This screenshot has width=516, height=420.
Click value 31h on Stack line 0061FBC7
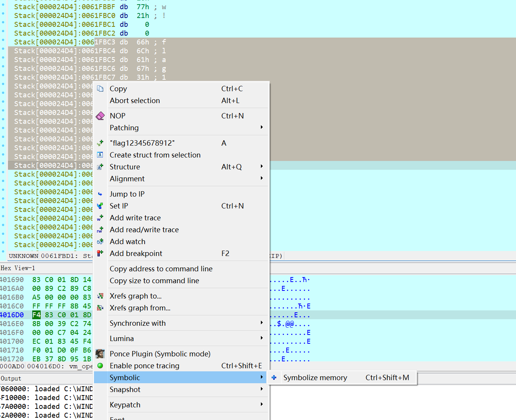(x=143, y=77)
